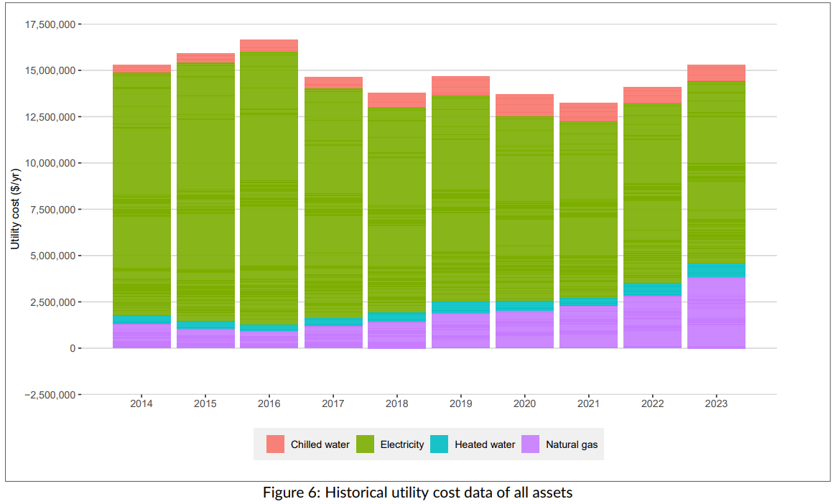Click the 2021 axis year label

[x=587, y=404]
